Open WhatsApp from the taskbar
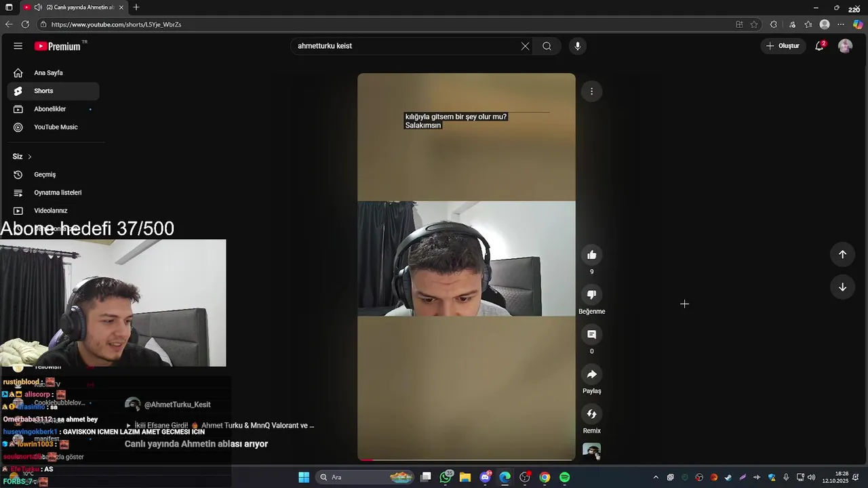Image resolution: width=868 pixels, height=488 pixels. [x=446, y=477]
